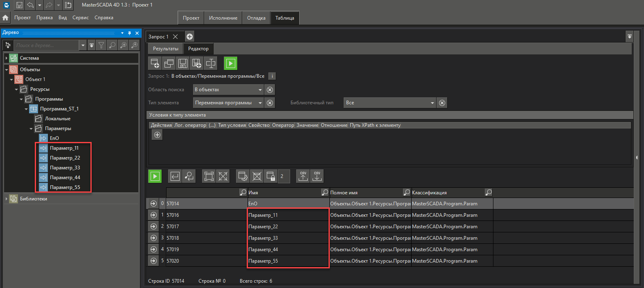Clear the Область поиска field
The height and width of the screenshot is (288, 644).
click(270, 90)
